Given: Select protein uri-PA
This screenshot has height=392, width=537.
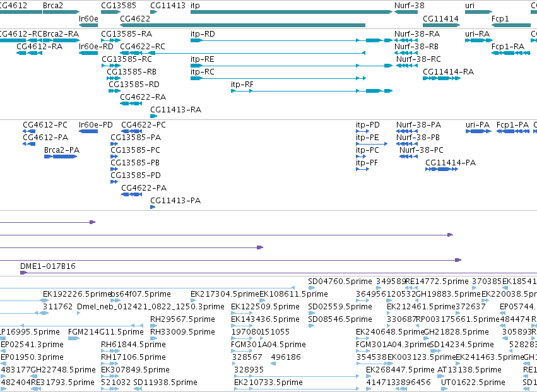Looking at the screenshot, I should [x=478, y=131].
